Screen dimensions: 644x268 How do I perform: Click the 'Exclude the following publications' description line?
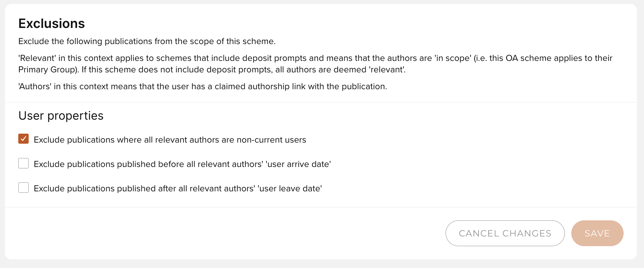pyautogui.click(x=147, y=41)
